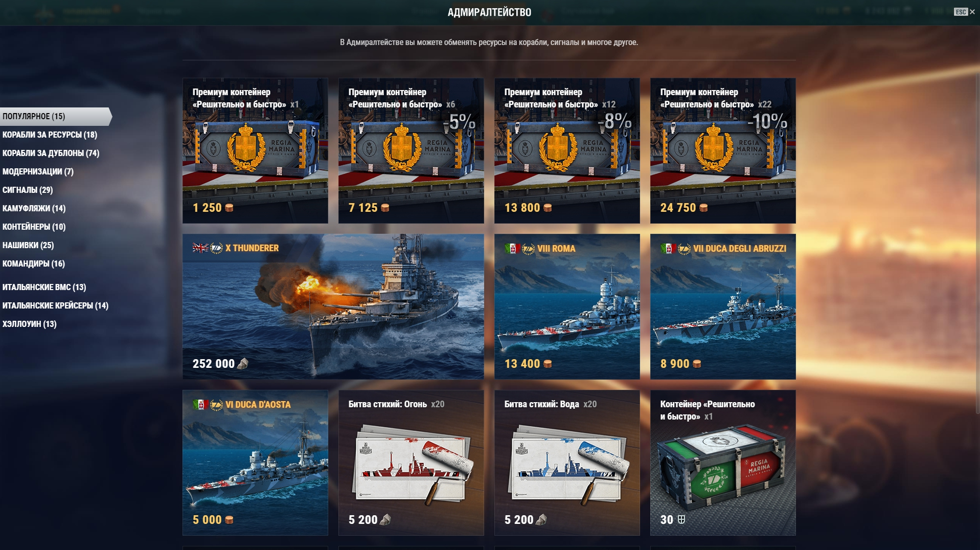Open the Итальянские крейсеры (14) section
This screenshot has height=550, width=980.
click(x=55, y=305)
